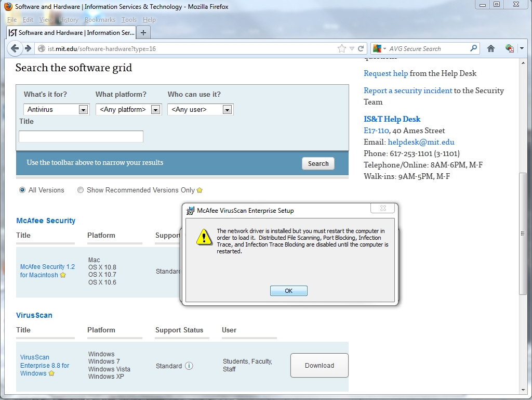This screenshot has width=532, height=400.
Task: Select Show Recommended Versions Only option
Action: pos(81,190)
